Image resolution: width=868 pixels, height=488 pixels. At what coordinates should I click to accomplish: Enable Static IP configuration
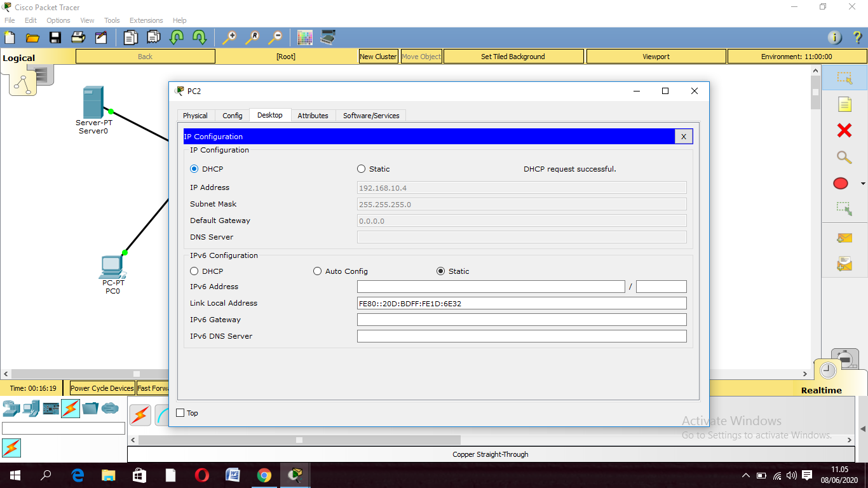(362, 168)
